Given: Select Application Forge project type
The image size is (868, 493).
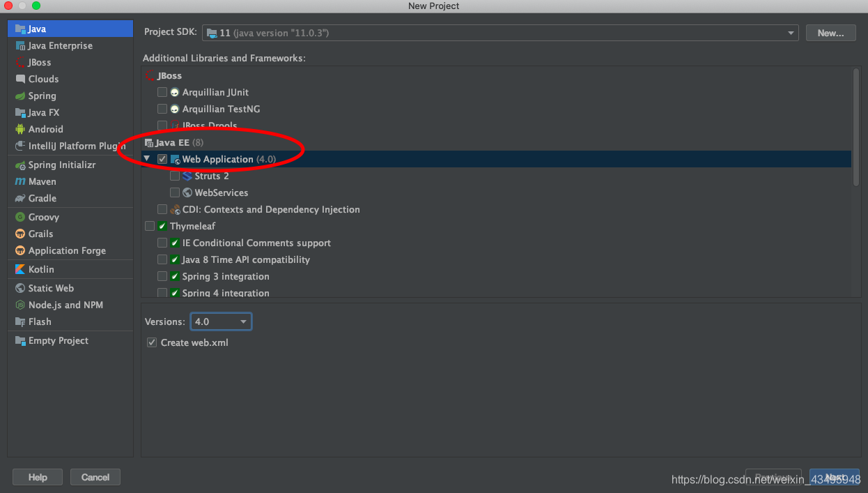Looking at the screenshot, I should (70, 251).
